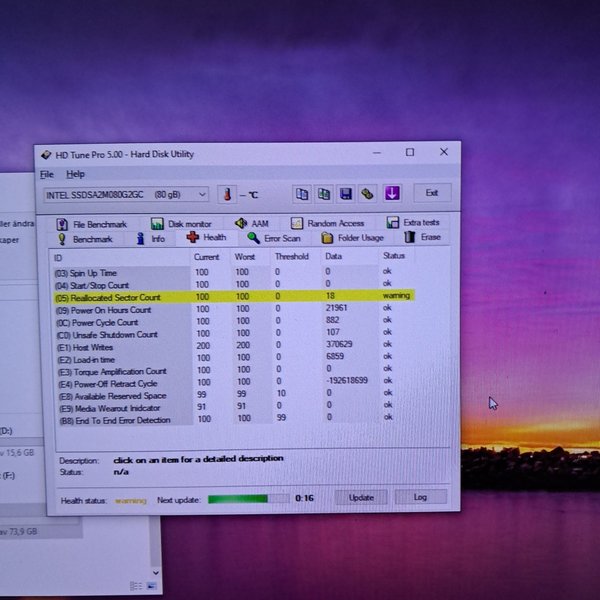Click the purple down-arrow minimize-to-tray icon

(x=392, y=193)
